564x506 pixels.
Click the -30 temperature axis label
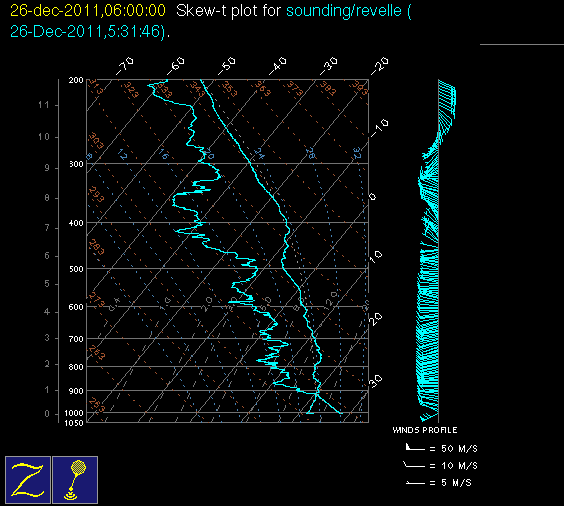pos(329,66)
